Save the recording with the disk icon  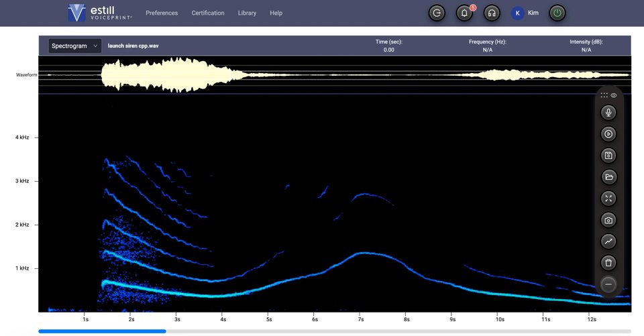pyautogui.click(x=608, y=156)
